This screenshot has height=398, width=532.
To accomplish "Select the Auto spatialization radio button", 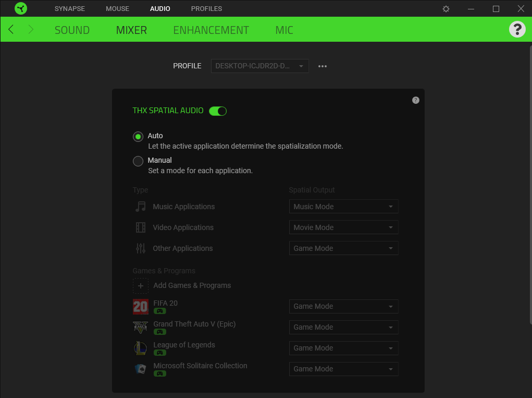I will tap(138, 137).
